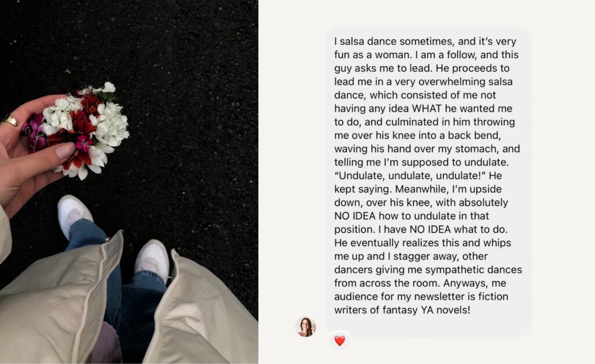595x364 pixels.
Task: Click the lower white sneaker near the jacket
Action: 151,260
